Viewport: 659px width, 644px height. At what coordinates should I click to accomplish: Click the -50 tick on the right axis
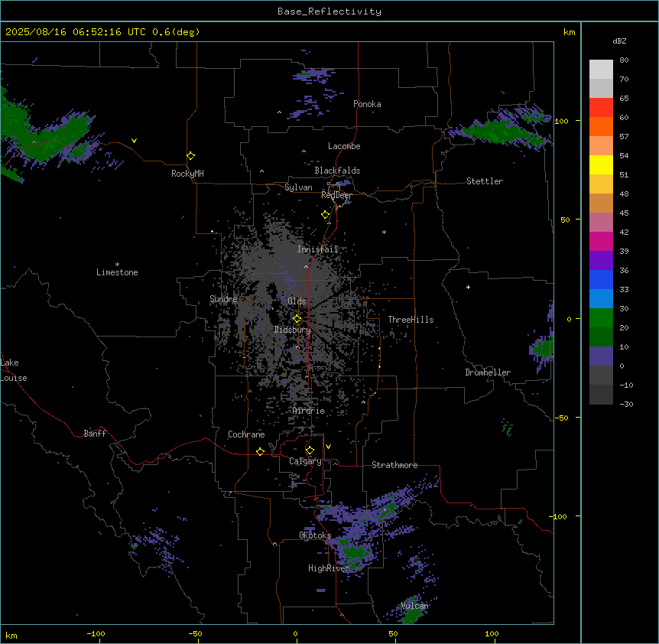click(x=561, y=418)
